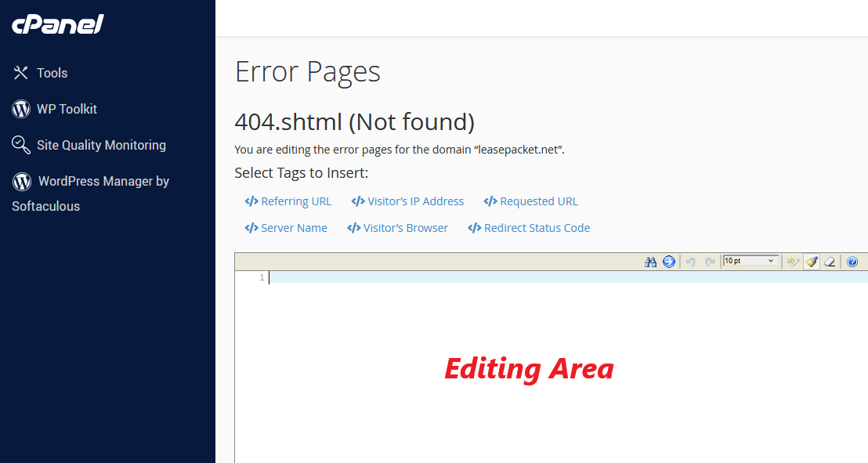Open the find tool using the binoculars icon

(651, 262)
